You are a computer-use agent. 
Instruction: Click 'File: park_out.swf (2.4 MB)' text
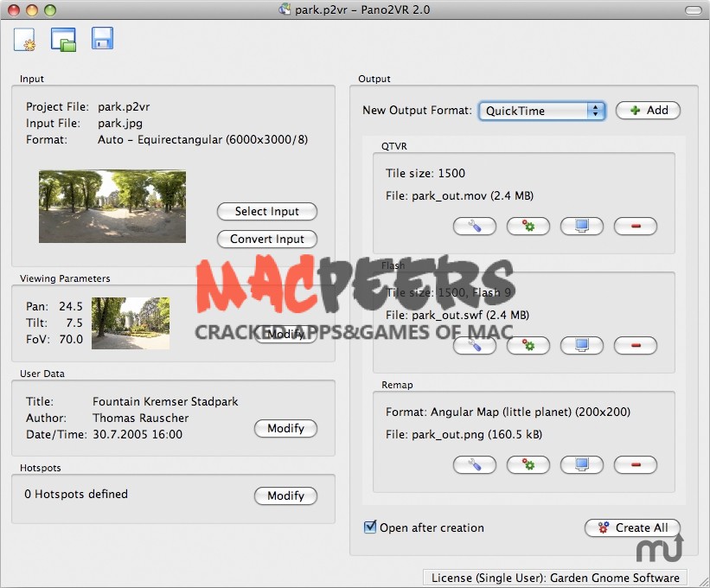click(x=457, y=315)
